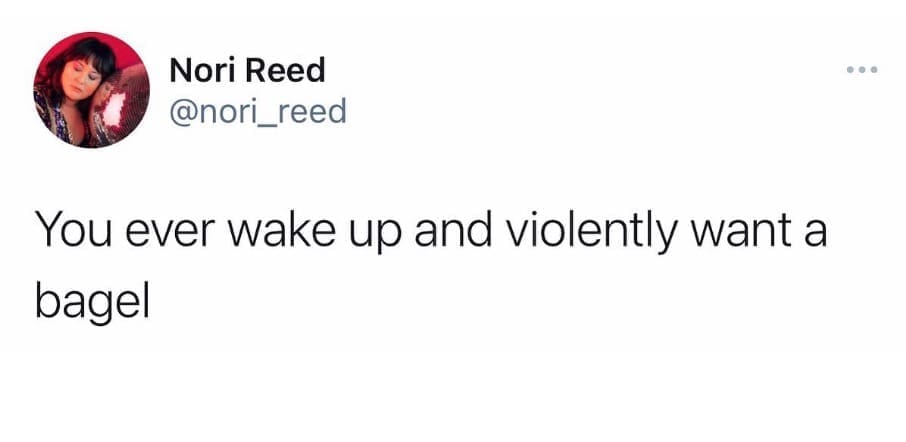Click the middle dot of the more menu
906x442 pixels.
point(860,70)
